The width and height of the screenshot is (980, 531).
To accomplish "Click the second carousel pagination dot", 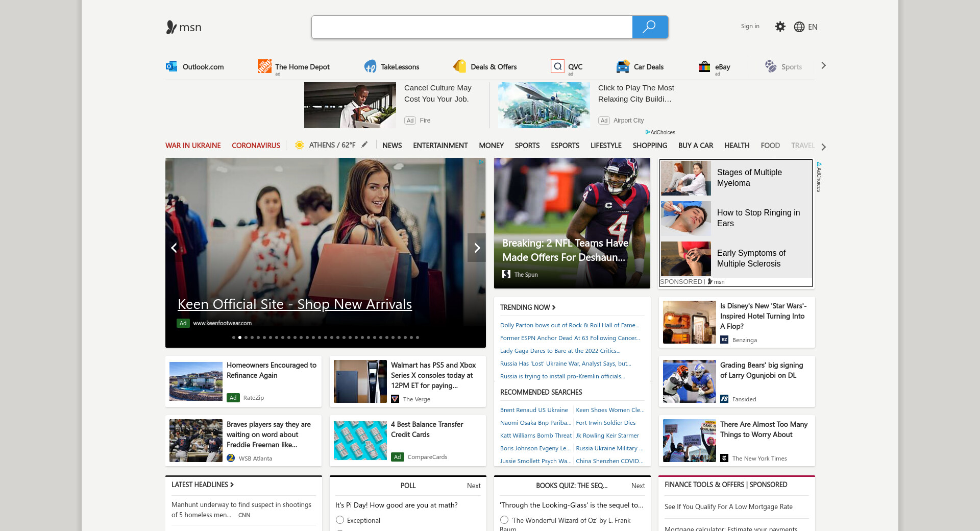I will coord(240,337).
